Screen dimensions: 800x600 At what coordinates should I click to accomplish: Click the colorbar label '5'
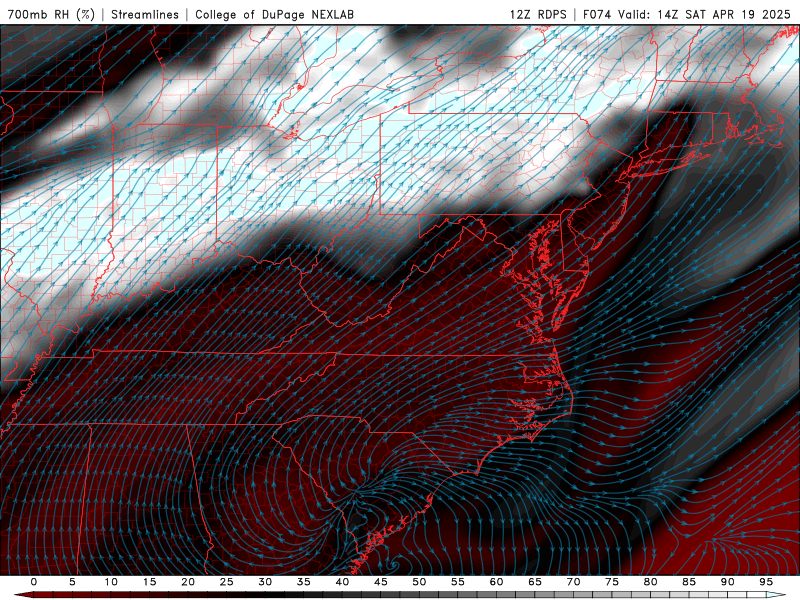click(x=72, y=582)
